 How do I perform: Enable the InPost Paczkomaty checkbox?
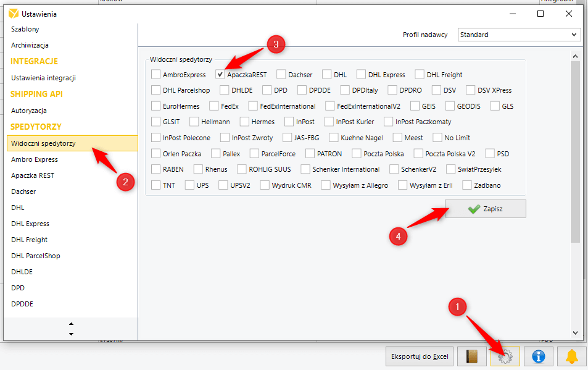point(389,122)
